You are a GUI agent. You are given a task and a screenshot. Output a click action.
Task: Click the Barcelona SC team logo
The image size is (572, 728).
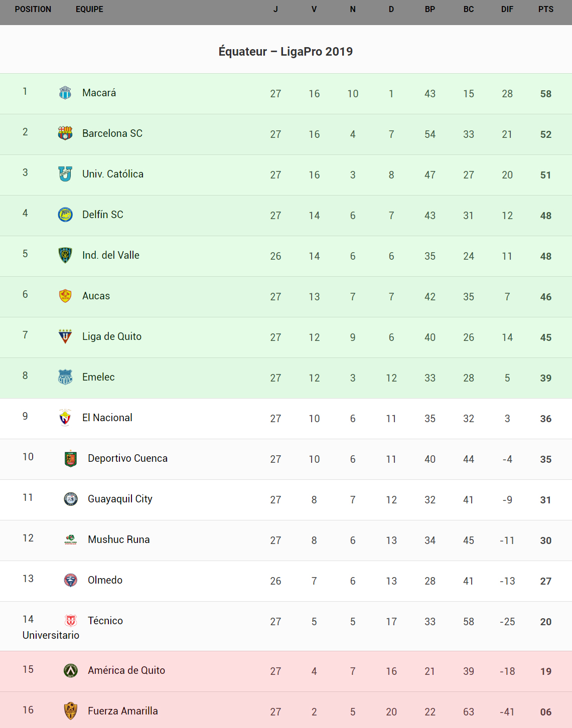pyautogui.click(x=65, y=133)
